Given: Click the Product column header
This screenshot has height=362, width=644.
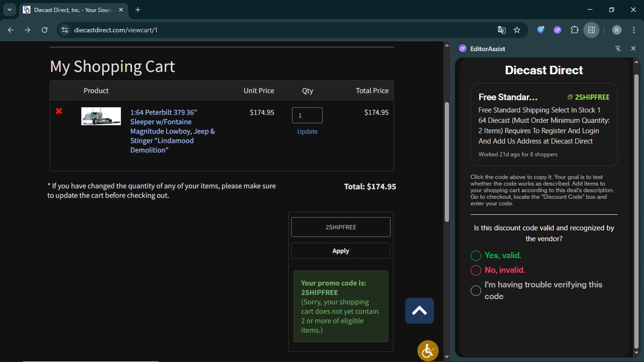Looking at the screenshot, I should tap(96, 91).
